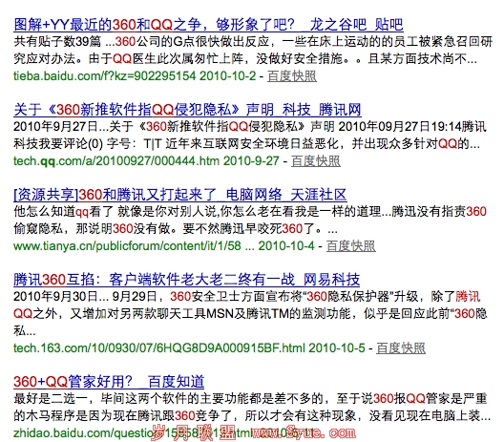The height and width of the screenshot is (442, 504).
Task: Click the tech.qq.com/a/20100927 green URL
Action: (146, 160)
